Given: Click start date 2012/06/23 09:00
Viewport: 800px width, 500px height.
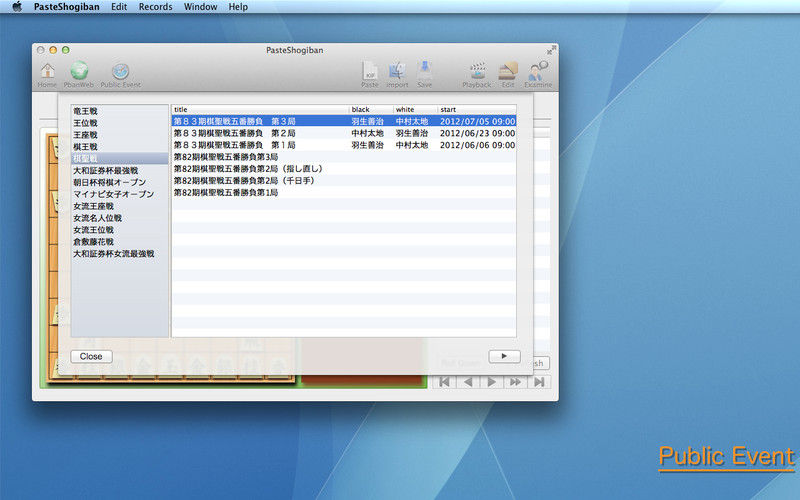Looking at the screenshot, I should click(x=477, y=133).
